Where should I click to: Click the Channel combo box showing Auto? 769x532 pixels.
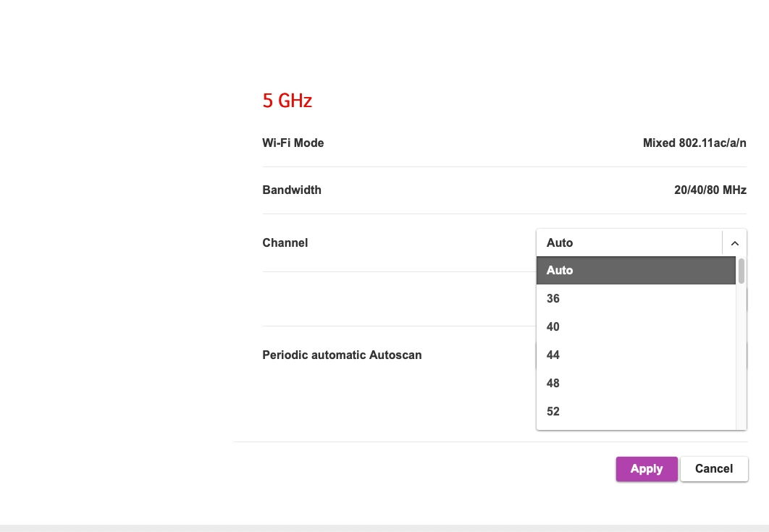(x=629, y=243)
